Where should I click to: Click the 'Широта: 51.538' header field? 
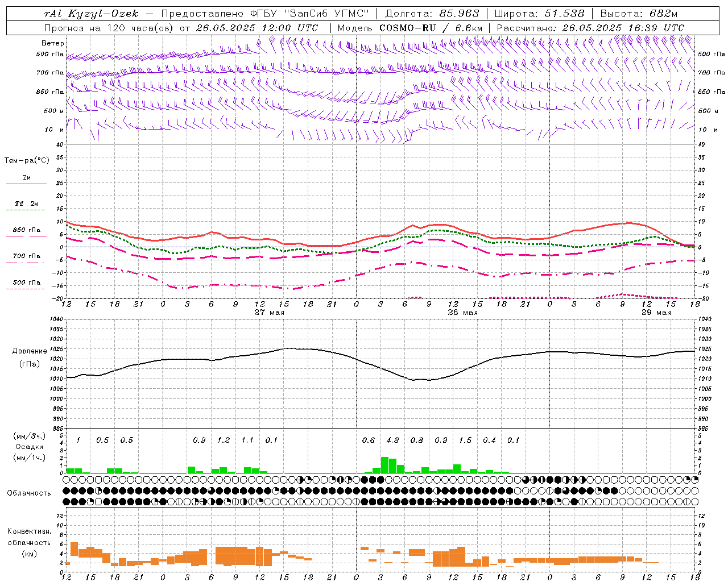tap(539, 14)
